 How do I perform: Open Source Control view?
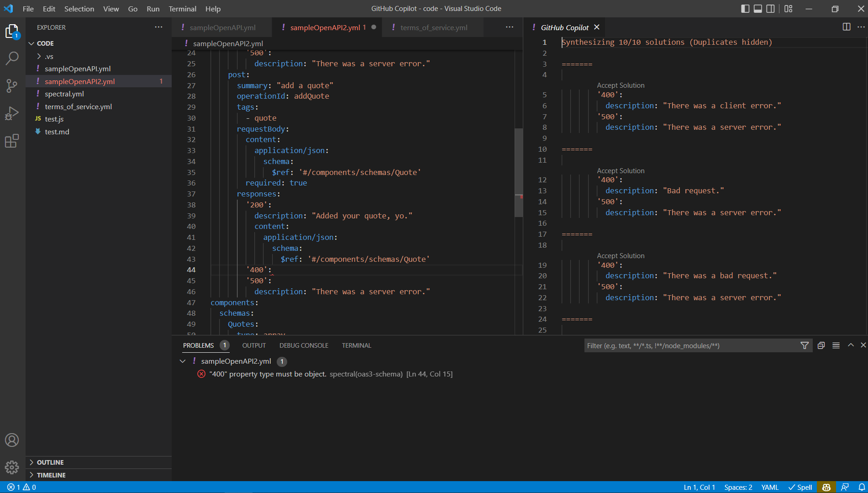tap(12, 85)
